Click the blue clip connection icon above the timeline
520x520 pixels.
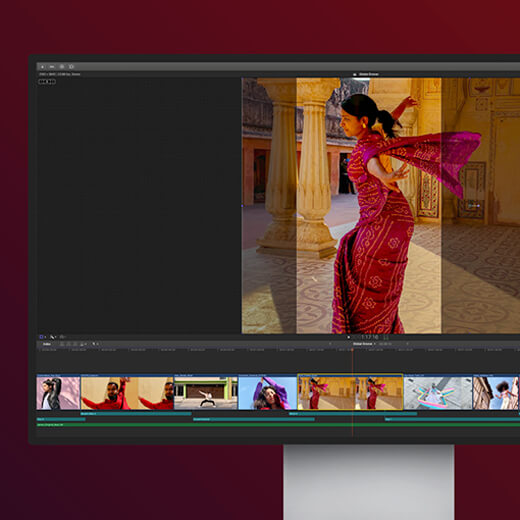point(41,337)
